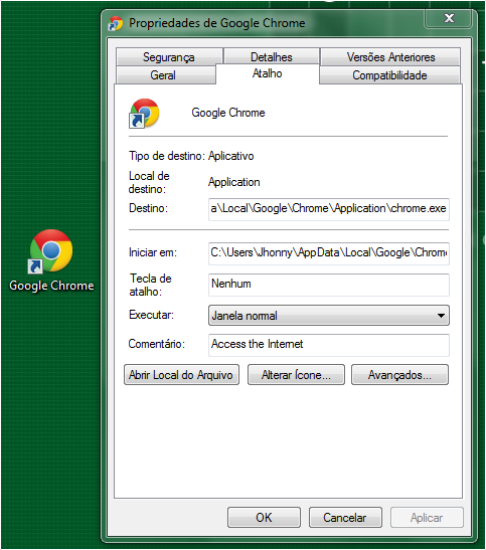This screenshot has height=550, width=486.
Task: Click into the Iniciar em field
Action: pos(329,253)
